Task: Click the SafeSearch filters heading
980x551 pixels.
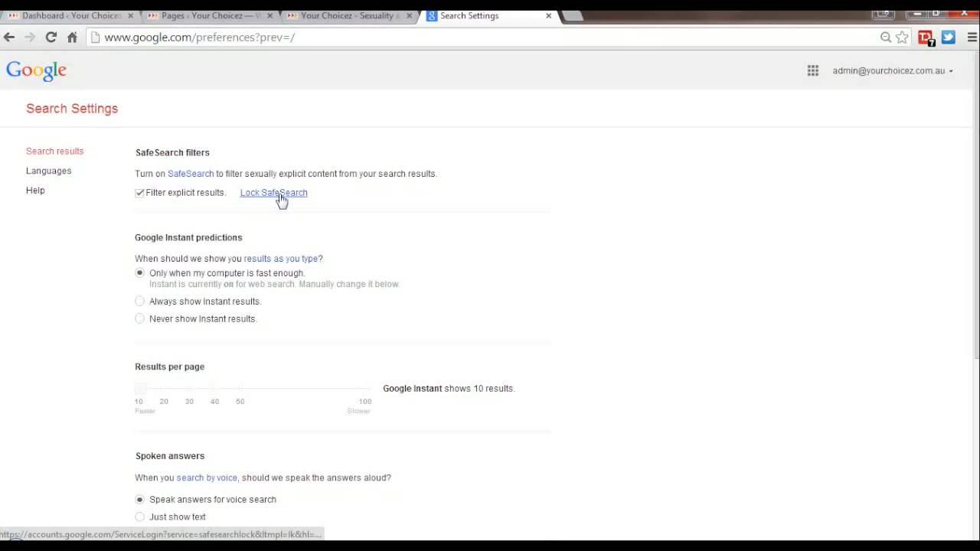Action: click(x=172, y=152)
